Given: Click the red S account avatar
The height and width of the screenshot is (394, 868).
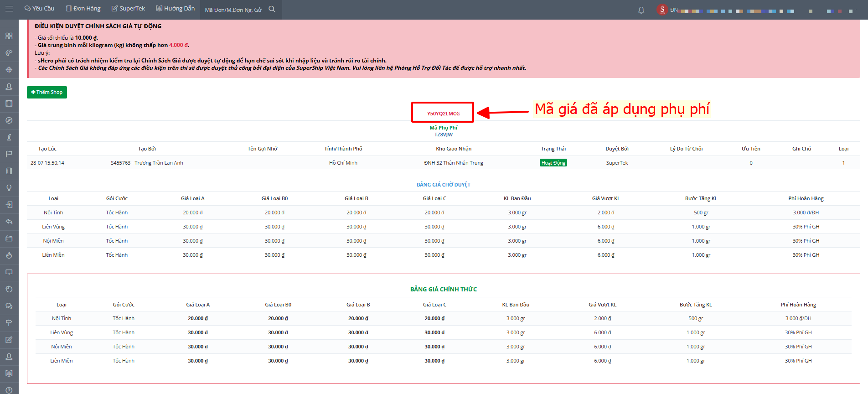Looking at the screenshot, I should (662, 10).
